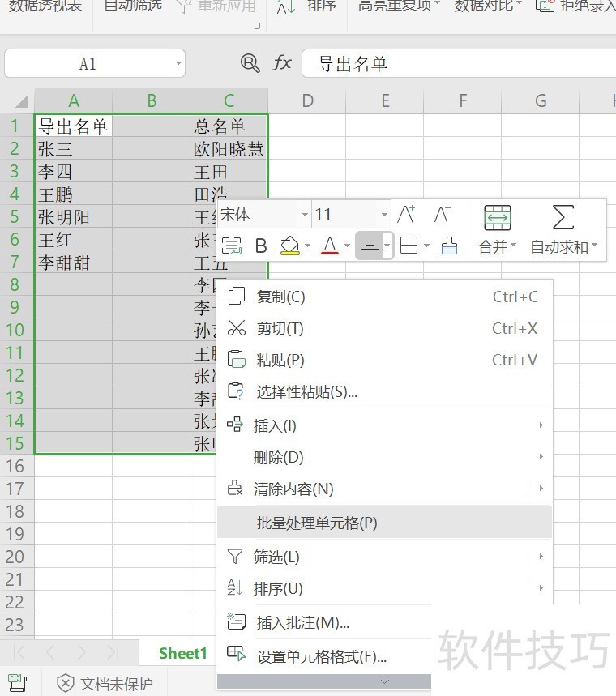Click cell containing 欧阳晓慧
This screenshot has height=696, width=616.
pyautogui.click(x=229, y=149)
